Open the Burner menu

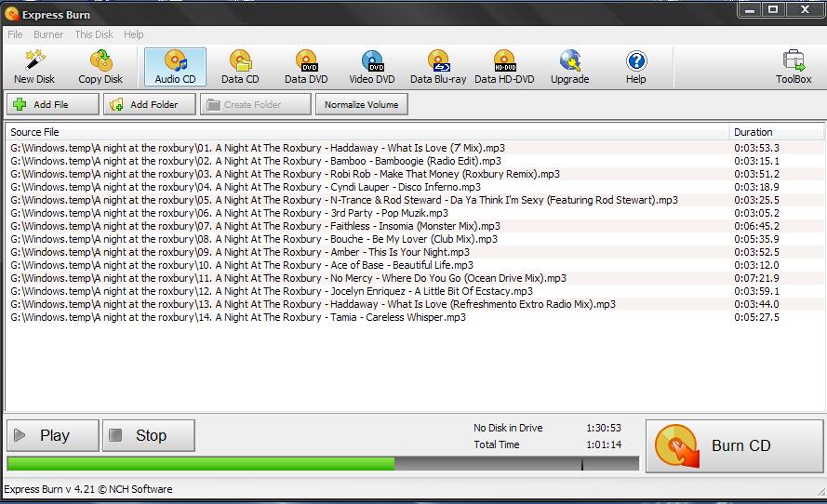coord(48,34)
